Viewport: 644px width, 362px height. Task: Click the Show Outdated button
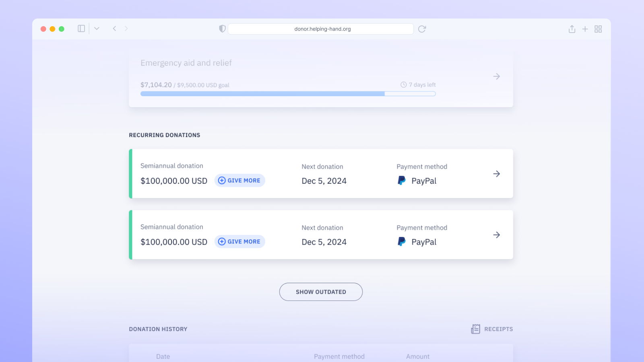pos(321,292)
